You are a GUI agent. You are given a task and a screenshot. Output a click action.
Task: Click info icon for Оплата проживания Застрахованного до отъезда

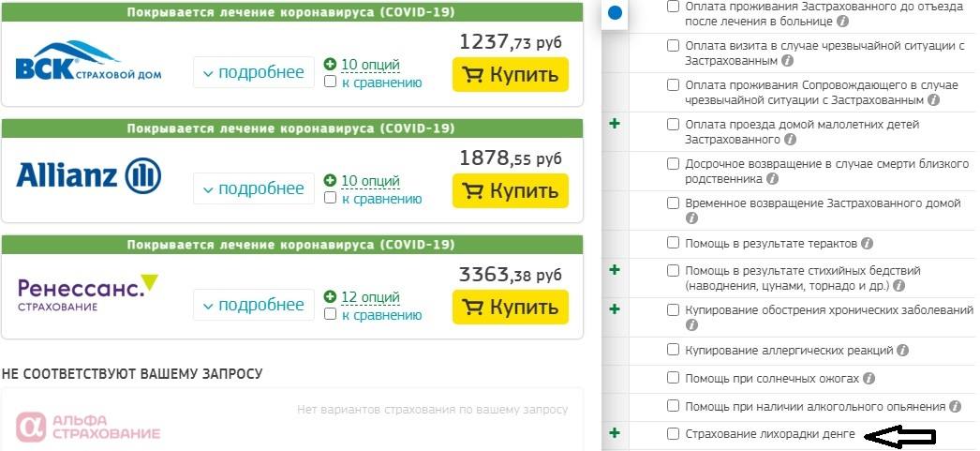842,22
